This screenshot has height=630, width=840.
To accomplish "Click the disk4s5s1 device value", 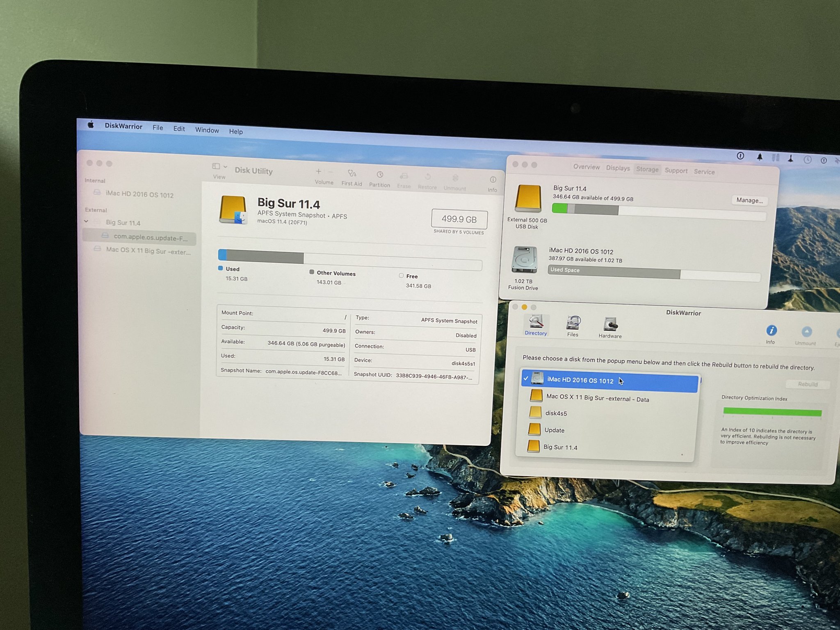I will 463,363.
